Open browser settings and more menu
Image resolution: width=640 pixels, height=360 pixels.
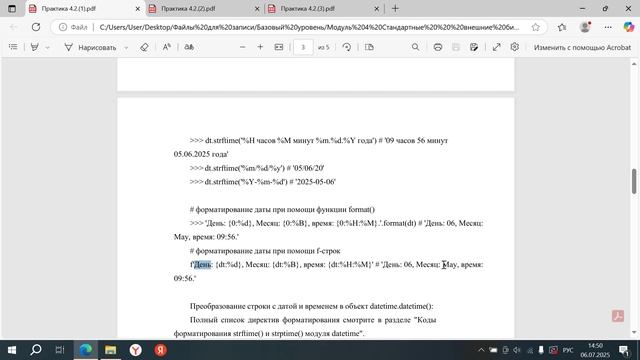[608, 27]
